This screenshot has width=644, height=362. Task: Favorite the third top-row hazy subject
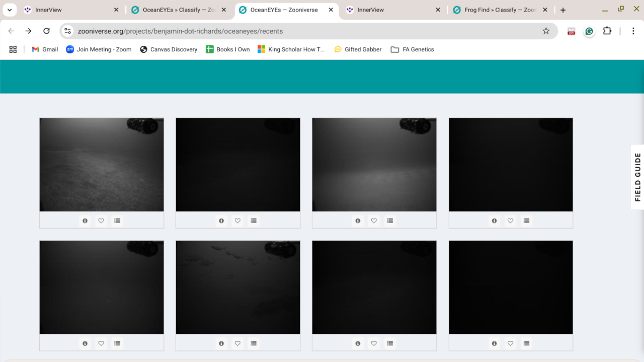click(x=374, y=221)
